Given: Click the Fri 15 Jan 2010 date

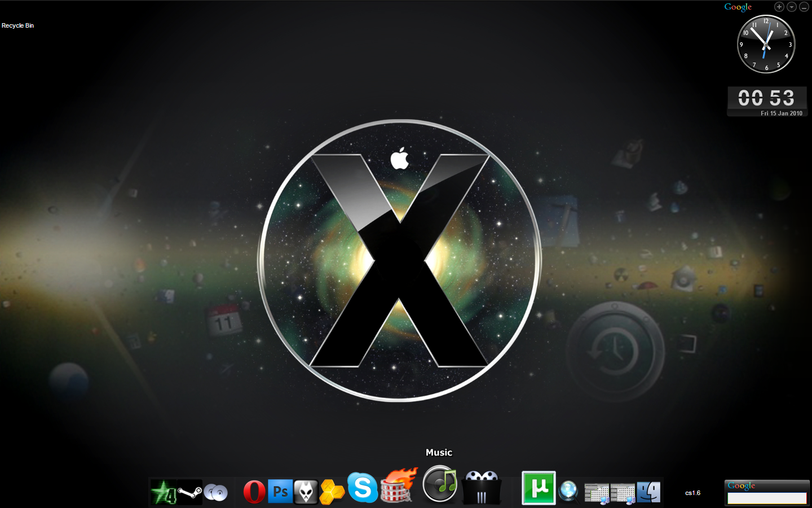Looking at the screenshot, I should pos(782,113).
